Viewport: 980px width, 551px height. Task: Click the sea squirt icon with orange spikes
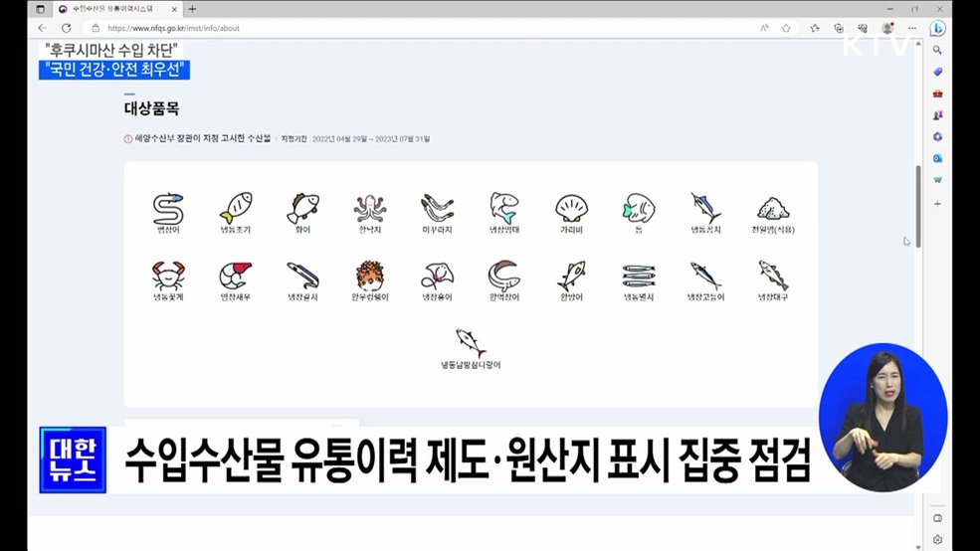(x=370, y=275)
